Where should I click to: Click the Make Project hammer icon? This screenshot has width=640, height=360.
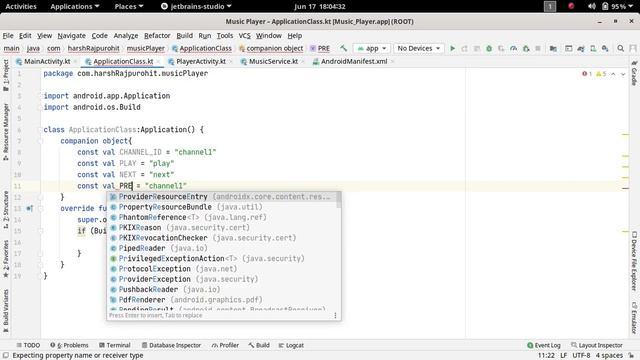tap(344, 48)
